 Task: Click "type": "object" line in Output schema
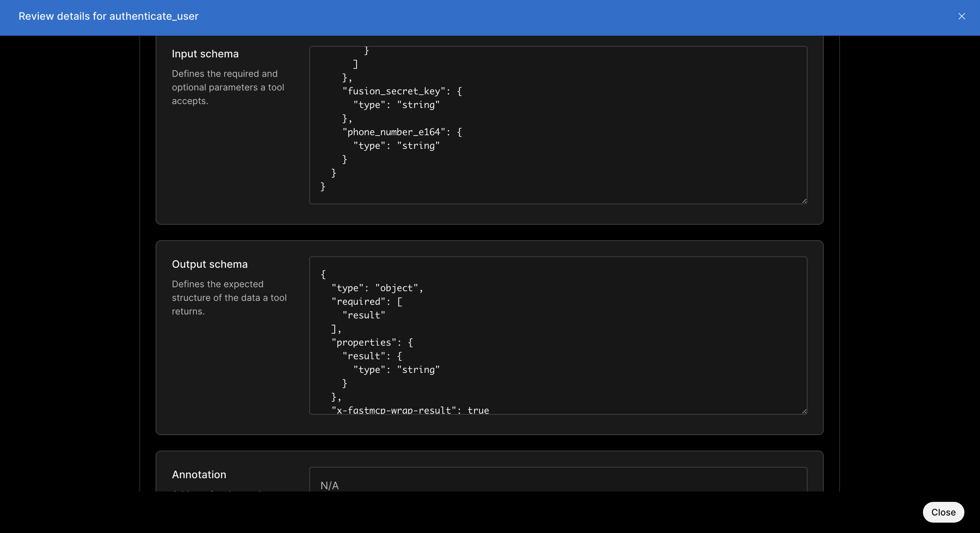click(376, 288)
